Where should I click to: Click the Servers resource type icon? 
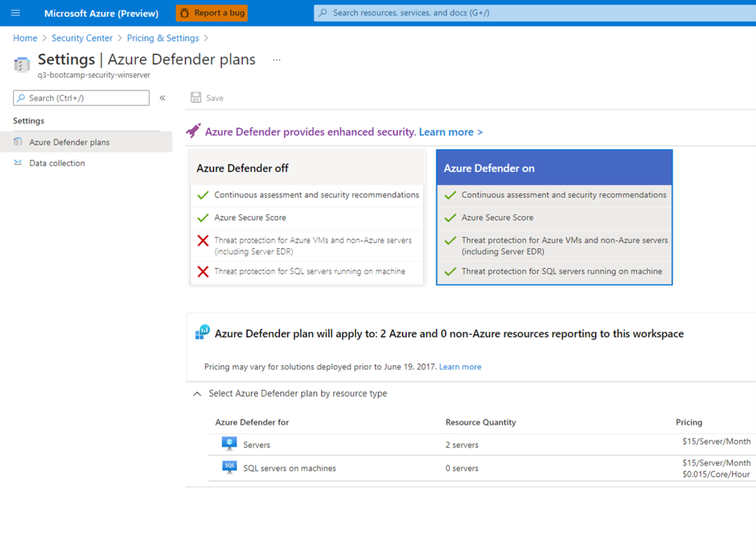pos(230,444)
